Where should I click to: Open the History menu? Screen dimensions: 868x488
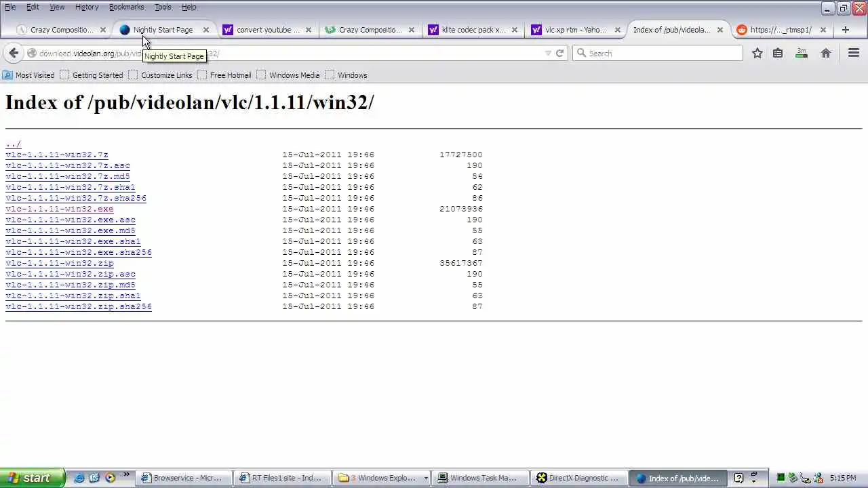[87, 7]
